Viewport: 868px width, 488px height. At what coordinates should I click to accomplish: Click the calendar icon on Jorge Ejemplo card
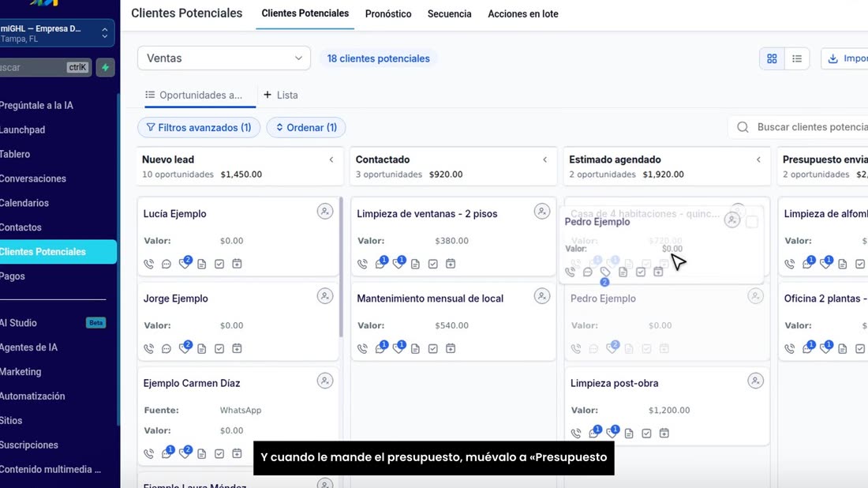(x=237, y=348)
